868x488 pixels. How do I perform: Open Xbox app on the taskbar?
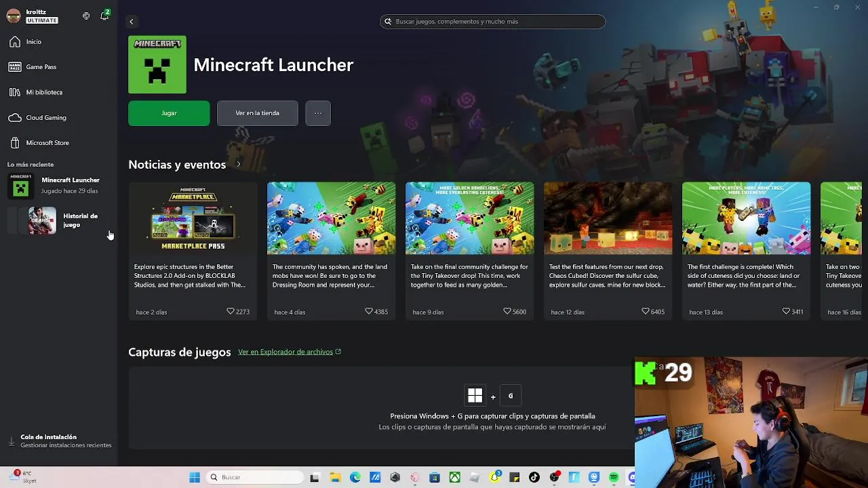[x=454, y=477]
